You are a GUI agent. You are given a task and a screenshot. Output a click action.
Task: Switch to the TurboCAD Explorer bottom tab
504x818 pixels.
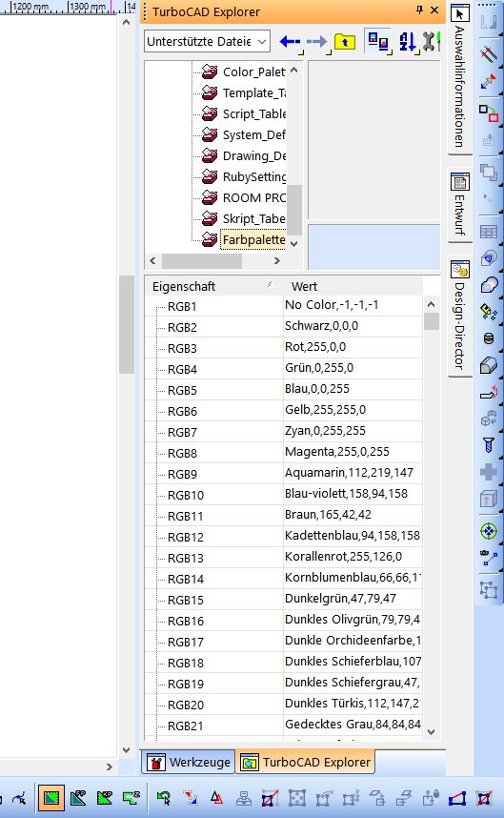(x=306, y=762)
